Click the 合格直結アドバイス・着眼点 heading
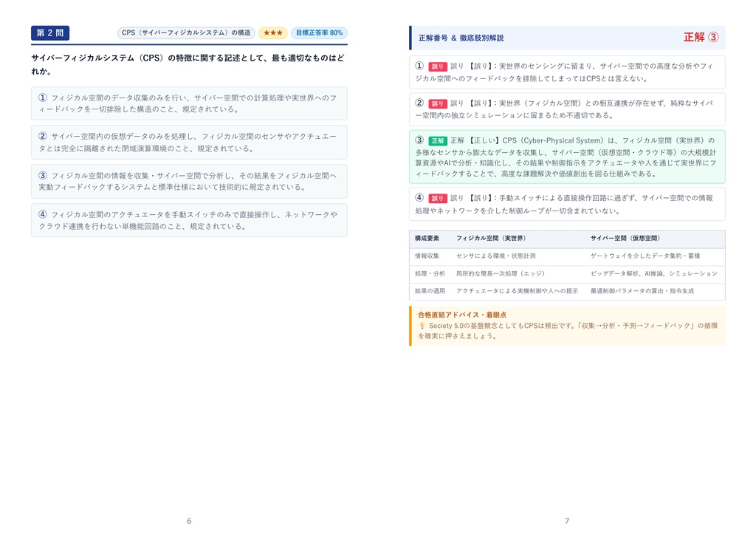The height and width of the screenshot is (537, 756). pyautogui.click(x=462, y=315)
